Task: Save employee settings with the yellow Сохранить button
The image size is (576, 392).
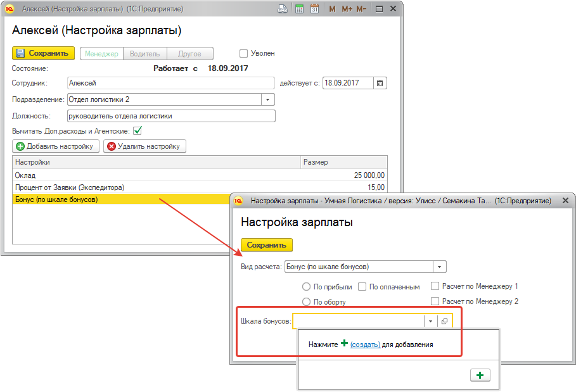Action: pyautogui.click(x=43, y=53)
